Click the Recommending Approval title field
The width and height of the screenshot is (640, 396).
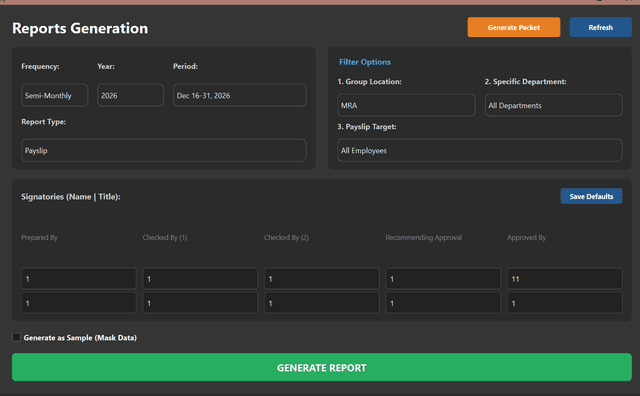tap(443, 303)
